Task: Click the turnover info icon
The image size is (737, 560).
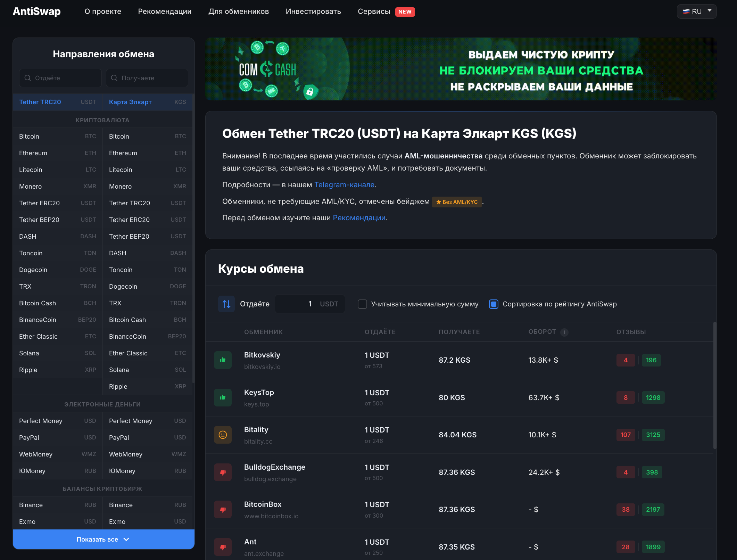Action: coord(564,332)
